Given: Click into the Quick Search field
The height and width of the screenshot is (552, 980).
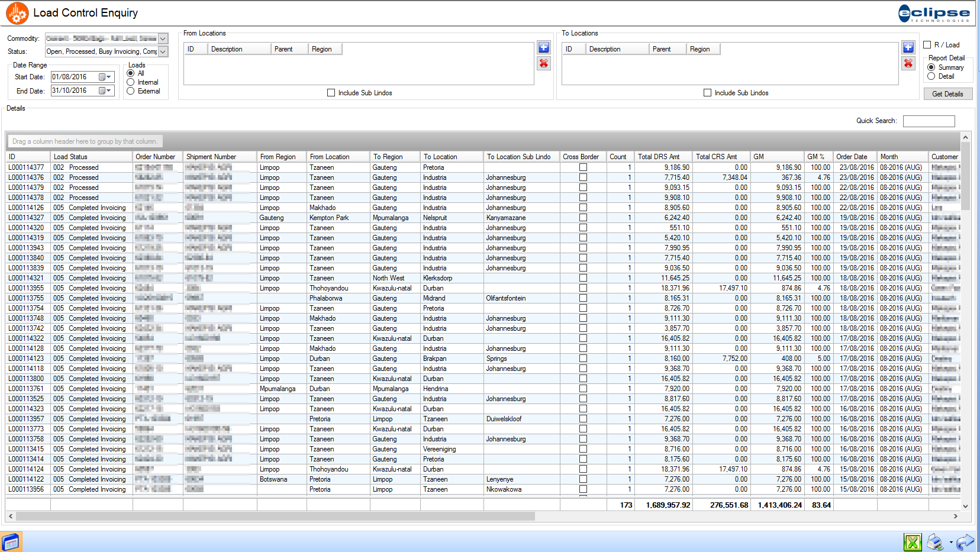Looking at the screenshot, I should [929, 121].
